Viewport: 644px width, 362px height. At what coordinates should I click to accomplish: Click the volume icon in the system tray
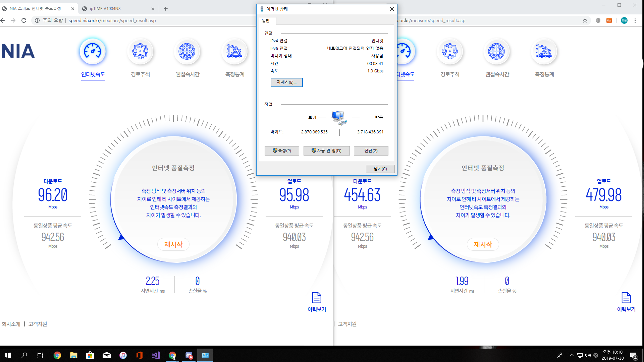[x=588, y=355]
